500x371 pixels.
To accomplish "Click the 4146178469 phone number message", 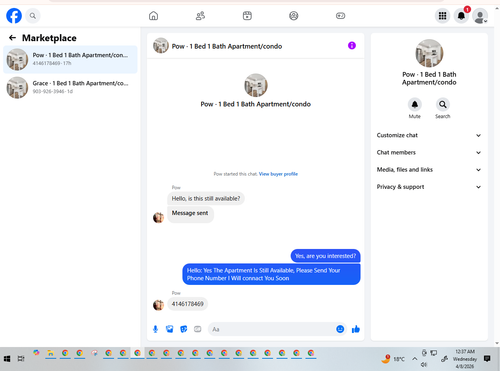I will point(187,304).
